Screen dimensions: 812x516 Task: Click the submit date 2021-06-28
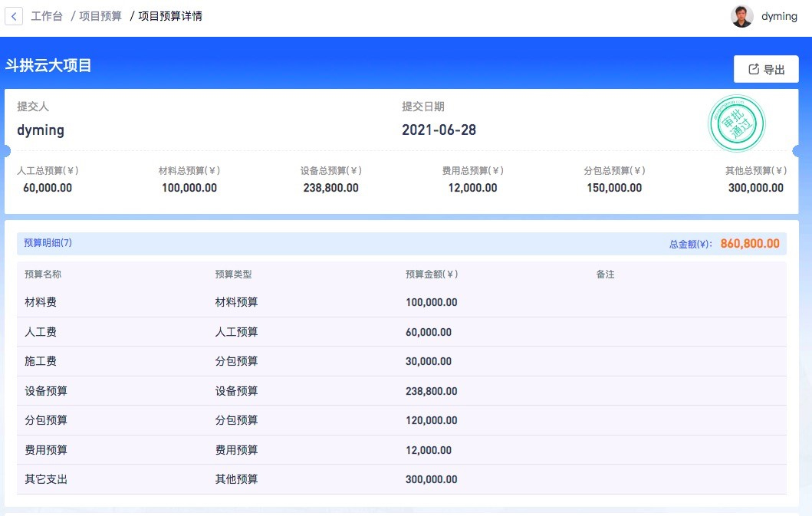pyautogui.click(x=439, y=130)
